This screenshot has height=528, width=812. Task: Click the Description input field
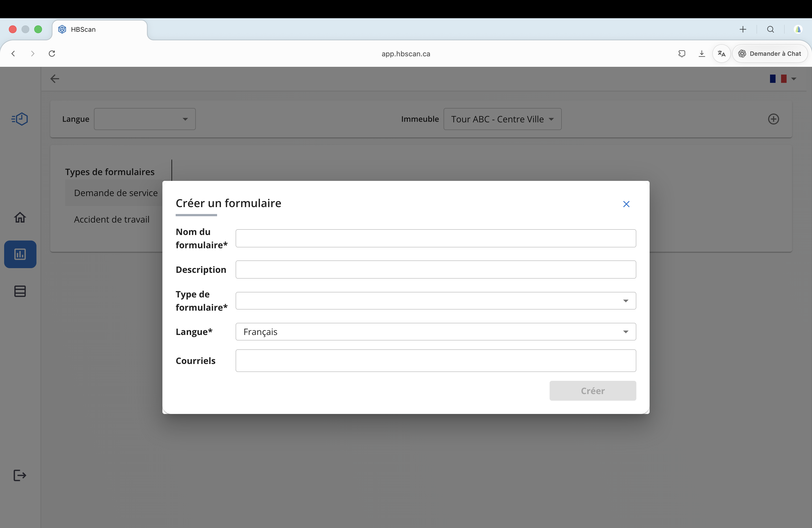[436, 270]
